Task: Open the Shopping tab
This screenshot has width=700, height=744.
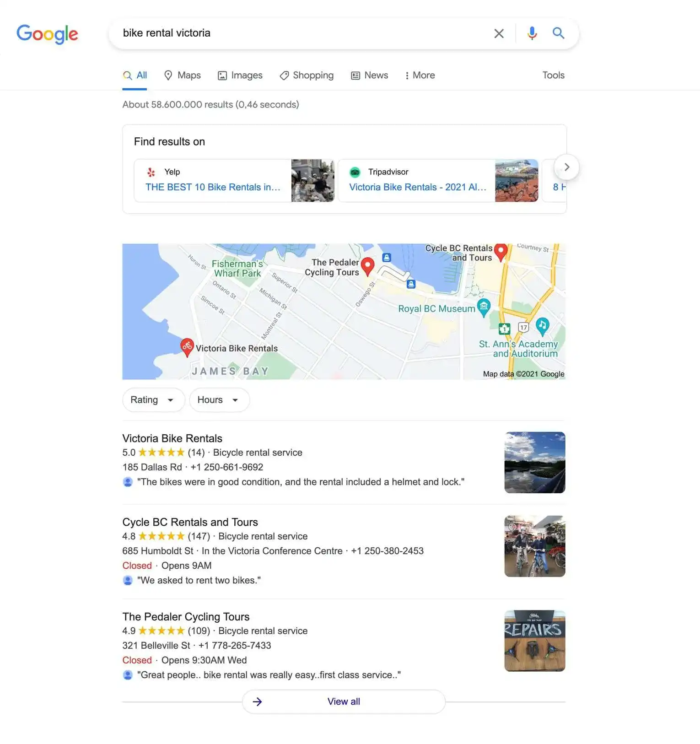Action: point(307,75)
